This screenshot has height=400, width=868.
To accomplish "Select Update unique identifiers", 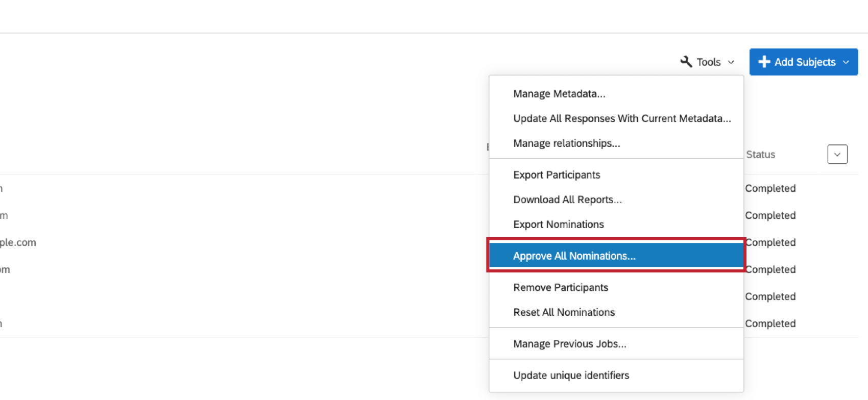I will [x=571, y=376].
